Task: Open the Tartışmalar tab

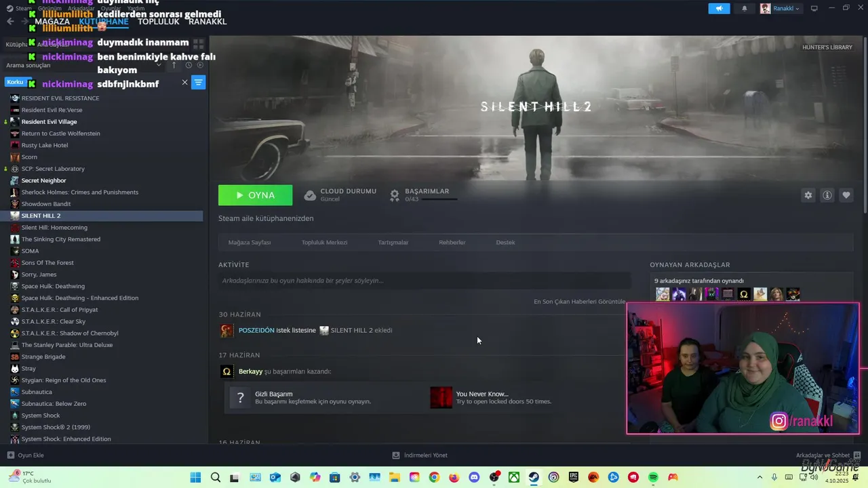Action: click(x=393, y=243)
